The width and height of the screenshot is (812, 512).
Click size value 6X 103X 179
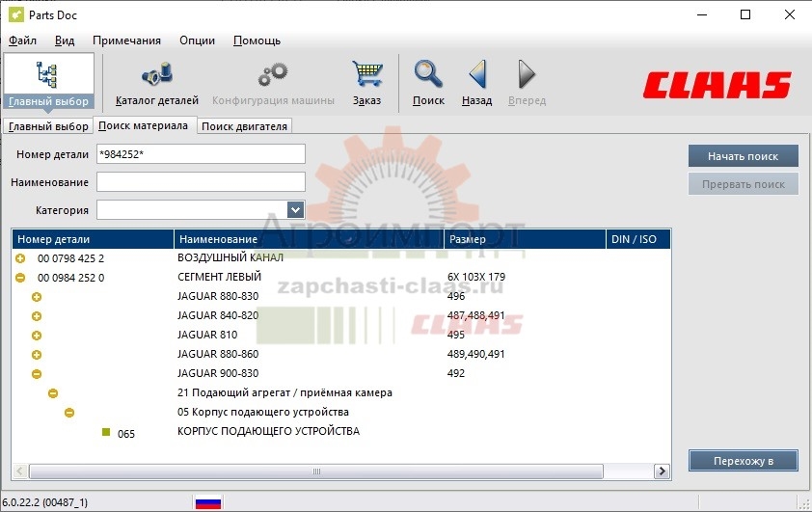[476, 277]
